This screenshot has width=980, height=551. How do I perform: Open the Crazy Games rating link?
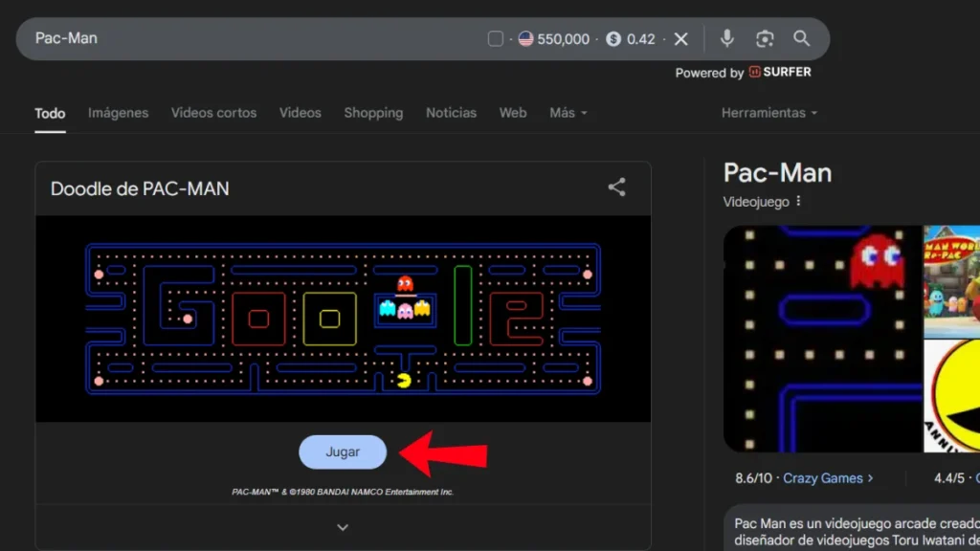click(x=828, y=478)
